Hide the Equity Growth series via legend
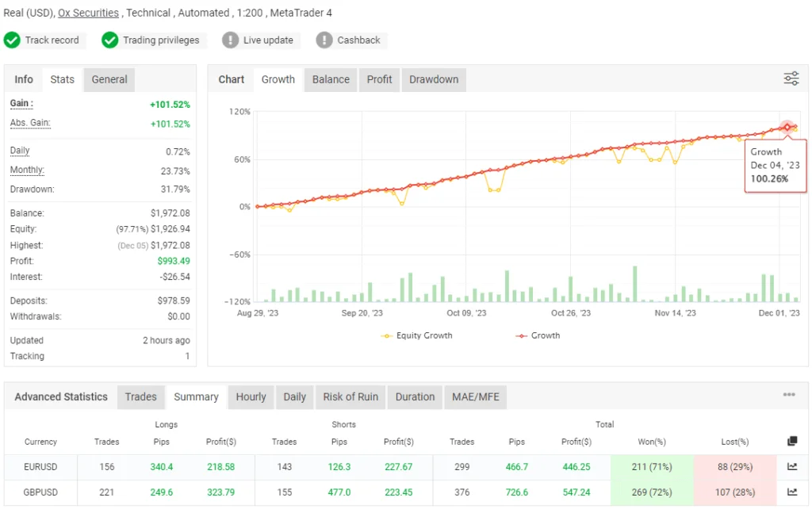 coord(416,335)
